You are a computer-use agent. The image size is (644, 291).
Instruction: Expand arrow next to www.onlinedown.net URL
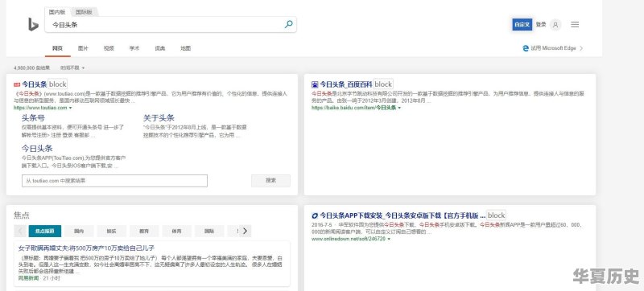click(389, 239)
